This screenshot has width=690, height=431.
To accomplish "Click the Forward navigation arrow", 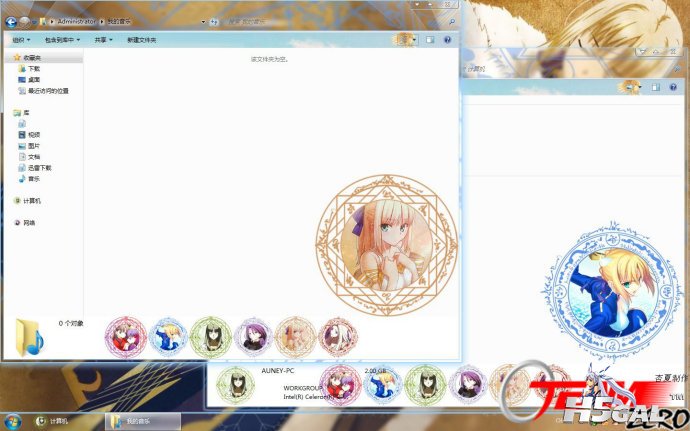I will coord(24,22).
